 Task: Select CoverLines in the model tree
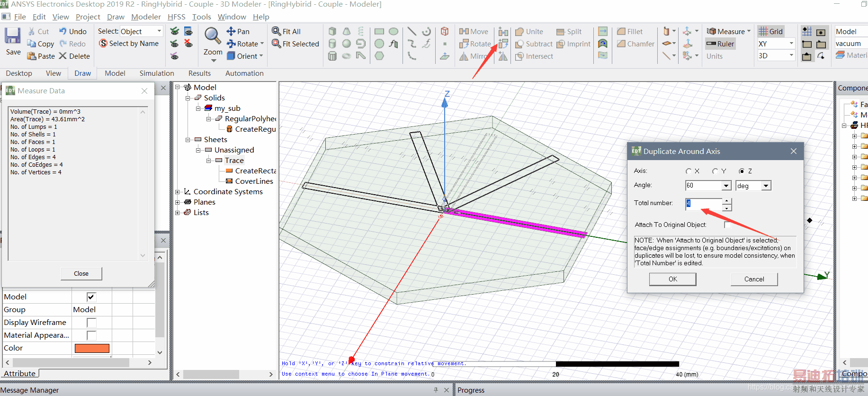coord(254,181)
